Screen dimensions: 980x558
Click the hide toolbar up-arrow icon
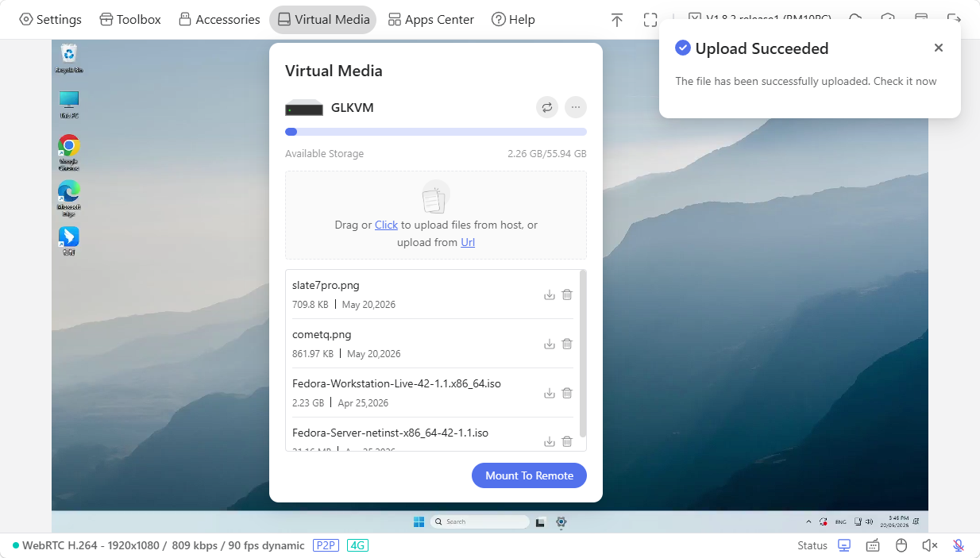pos(617,20)
